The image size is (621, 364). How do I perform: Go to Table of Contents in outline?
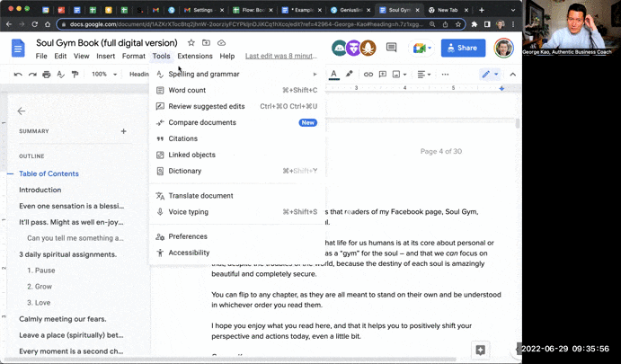[49, 173]
